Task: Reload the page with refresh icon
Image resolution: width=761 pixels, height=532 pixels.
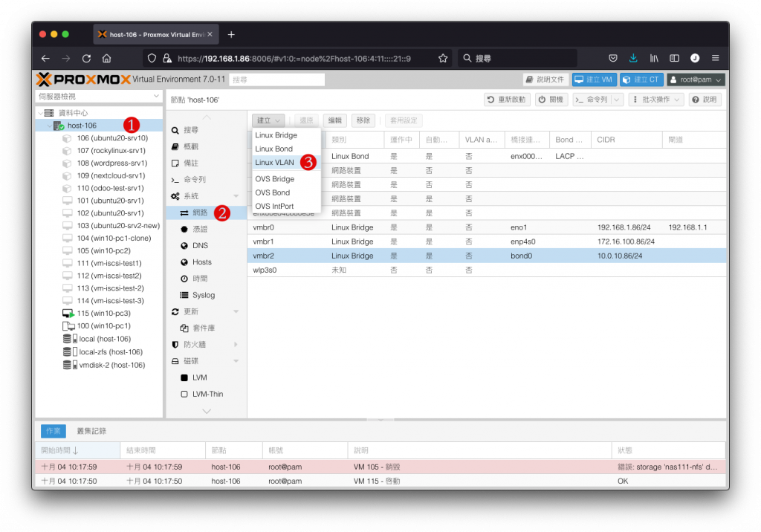Action: (x=86, y=58)
